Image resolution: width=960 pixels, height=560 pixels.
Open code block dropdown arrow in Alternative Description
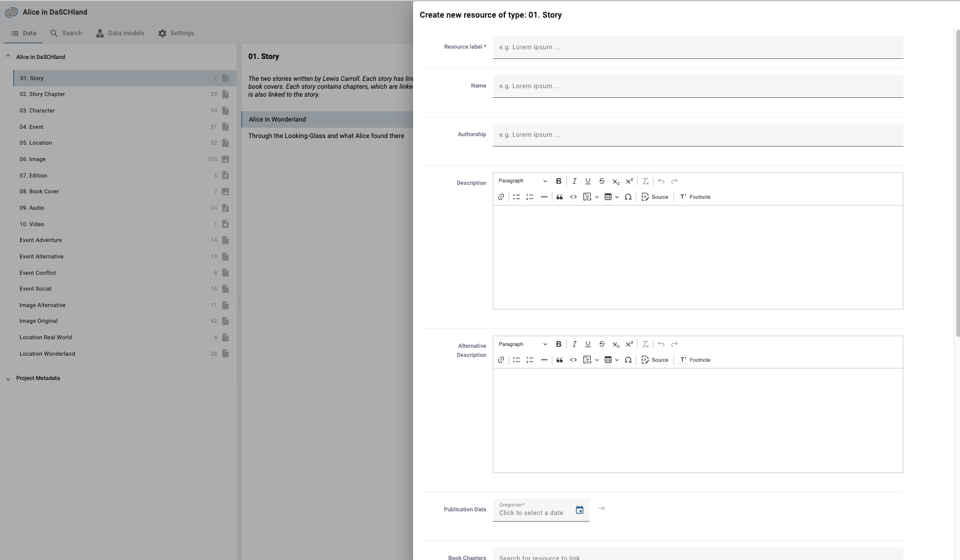point(597,360)
